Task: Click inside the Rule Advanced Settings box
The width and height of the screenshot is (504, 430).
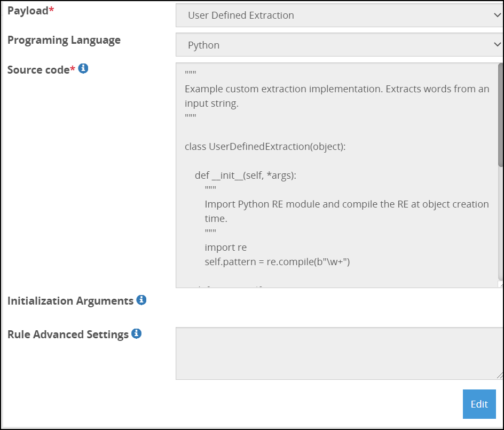Action: point(336,353)
